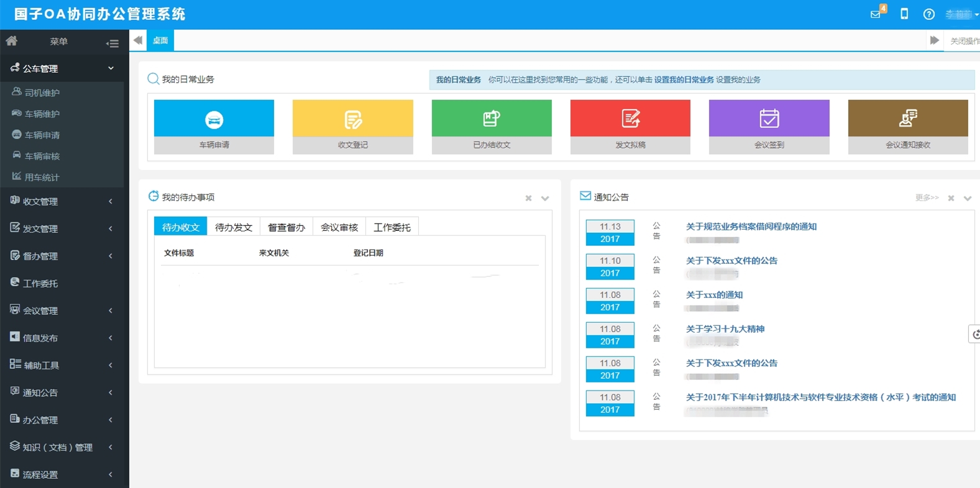
Task: Click the 登记日期 column header
Action: [369, 253]
